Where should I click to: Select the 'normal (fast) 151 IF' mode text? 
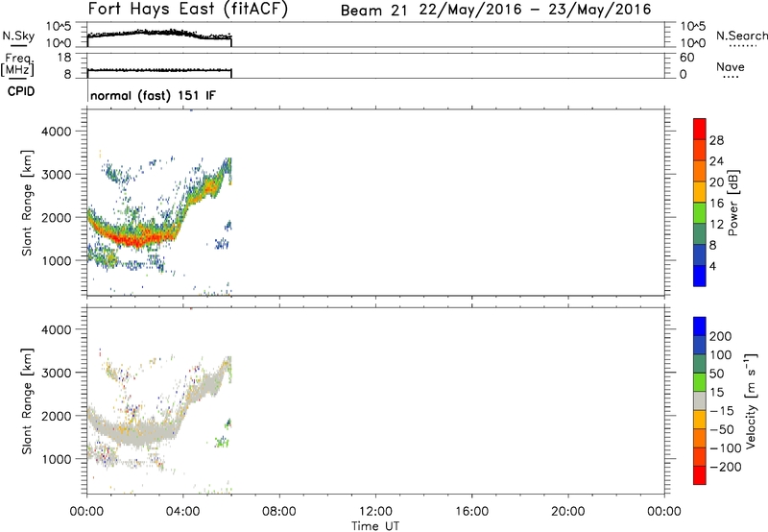click(x=153, y=95)
